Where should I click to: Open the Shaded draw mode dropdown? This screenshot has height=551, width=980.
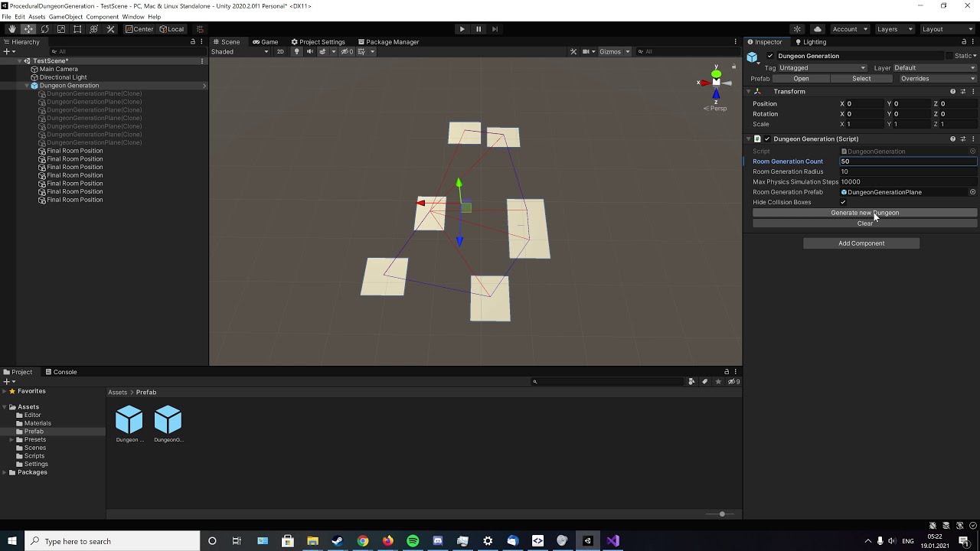pos(240,51)
